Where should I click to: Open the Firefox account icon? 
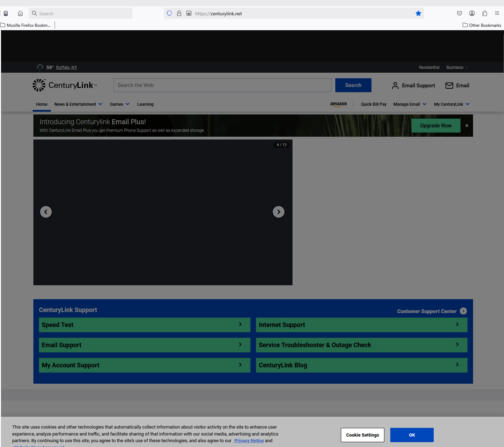pyautogui.click(x=472, y=14)
